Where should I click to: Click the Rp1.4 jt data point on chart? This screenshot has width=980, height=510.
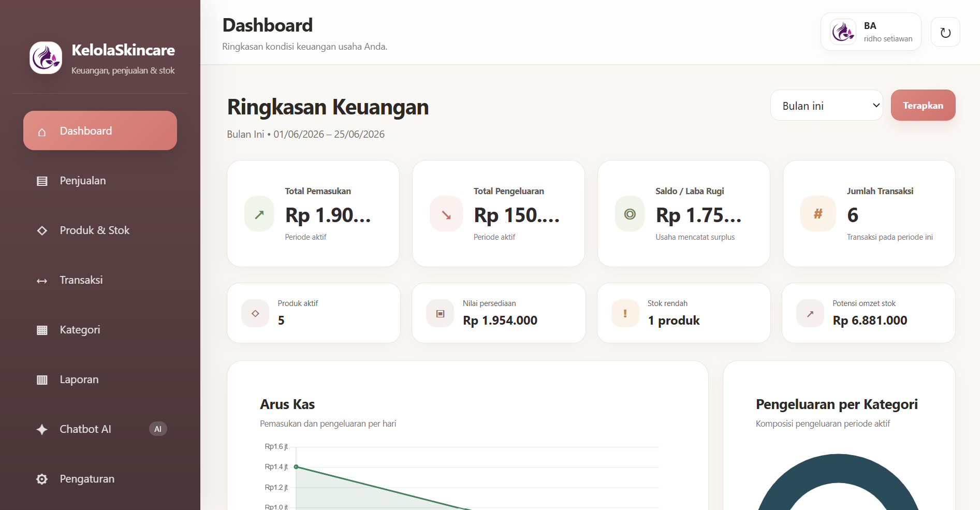point(296,467)
